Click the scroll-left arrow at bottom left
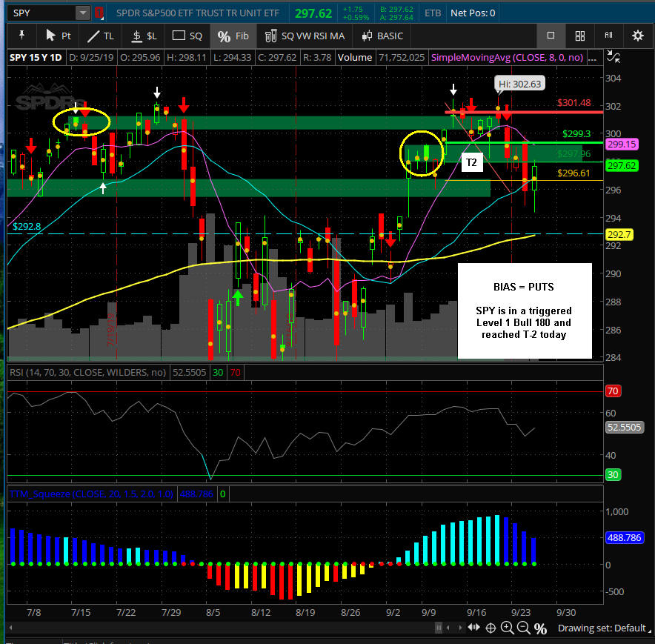The height and width of the screenshot is (644, 655). click(10, 627)
